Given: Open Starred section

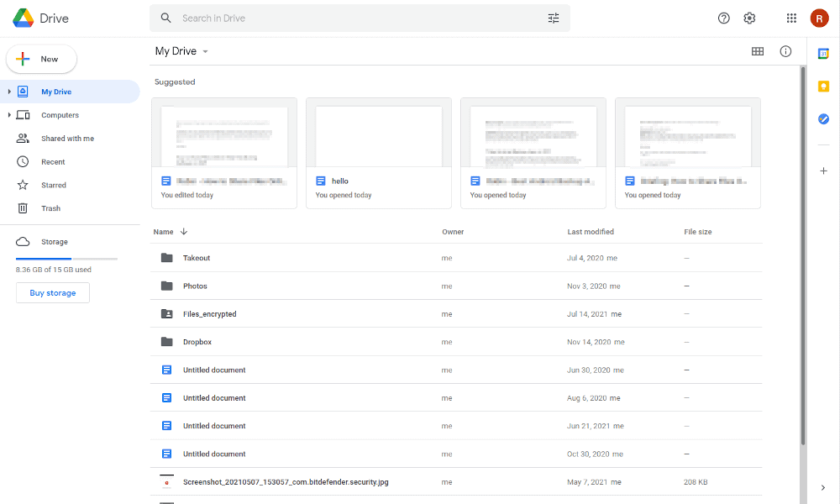Looking at the screenshot, I should 70,185.
